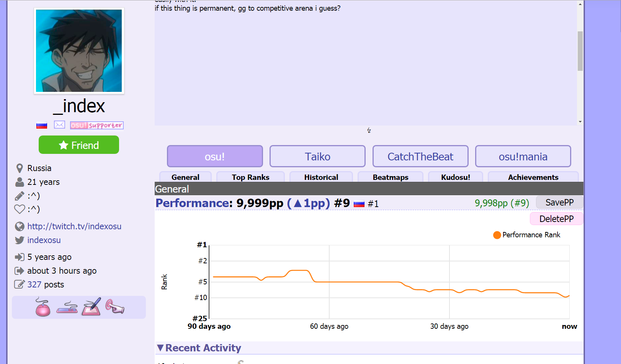621x364 pixels.
Task: Click the location pin icon beside Russia
Action: 20,168
